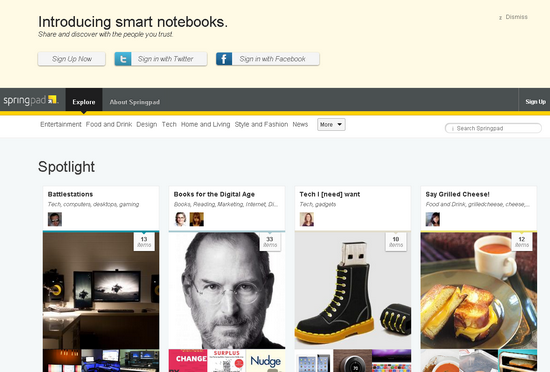Click the 10 items badge
Image resolution: width=550 pixels, height=372 pixels.
(396, 242)
